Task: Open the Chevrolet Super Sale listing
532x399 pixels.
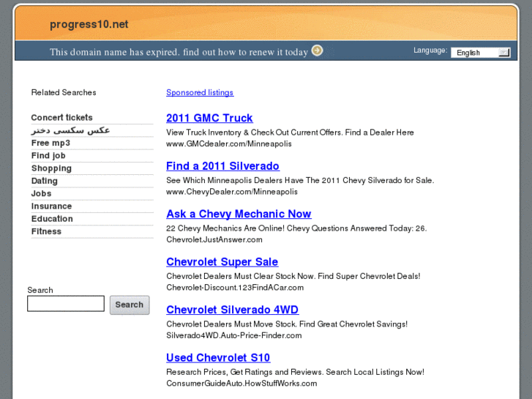Action: pos(222,262)
